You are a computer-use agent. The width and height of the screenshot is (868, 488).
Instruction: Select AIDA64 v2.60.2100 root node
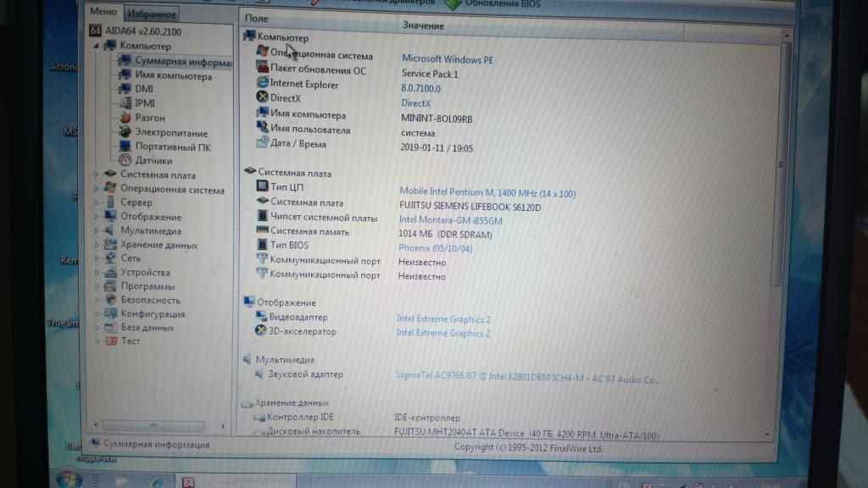(142, 31)
